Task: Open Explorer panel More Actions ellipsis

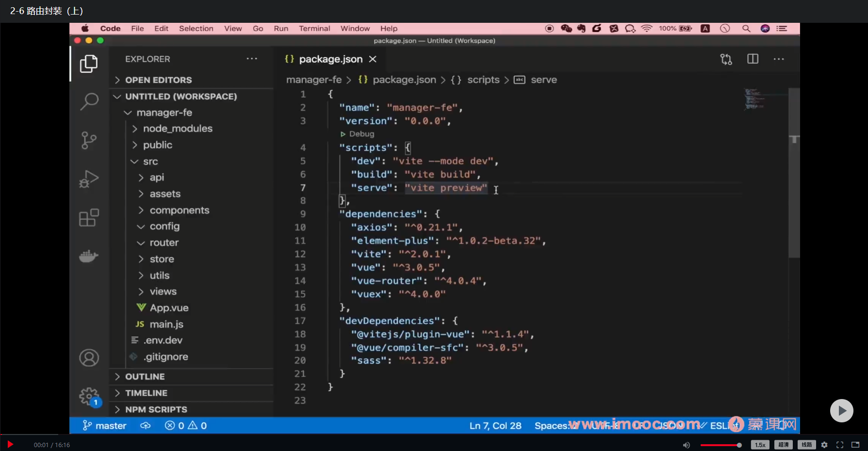Action: (x=252, y=59)
